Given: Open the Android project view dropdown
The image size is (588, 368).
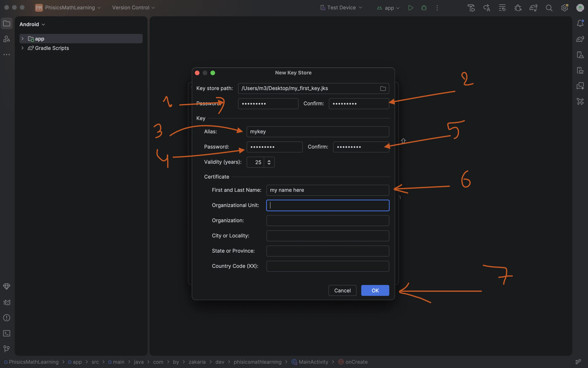Looking at the screenshot, I should coord(32,24).
